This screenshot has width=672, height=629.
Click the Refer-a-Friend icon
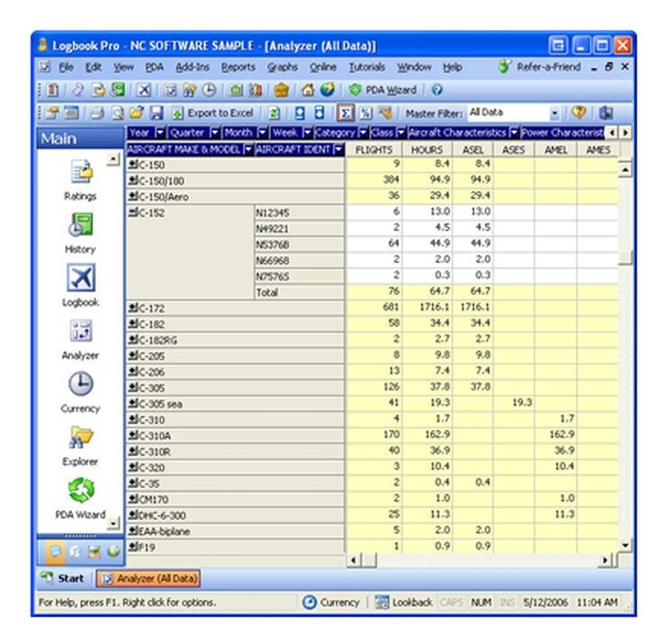pos(505,67)
